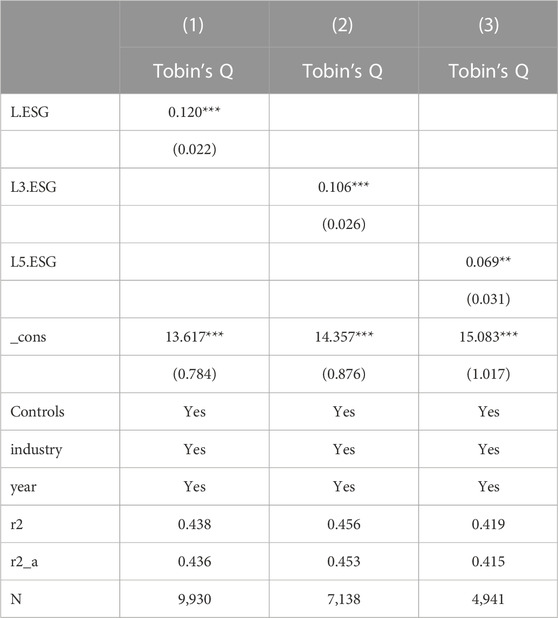Select the N value 9,930
Image resolution: width=558 pixels, height=618 pixels.
[x=195, y=599]
